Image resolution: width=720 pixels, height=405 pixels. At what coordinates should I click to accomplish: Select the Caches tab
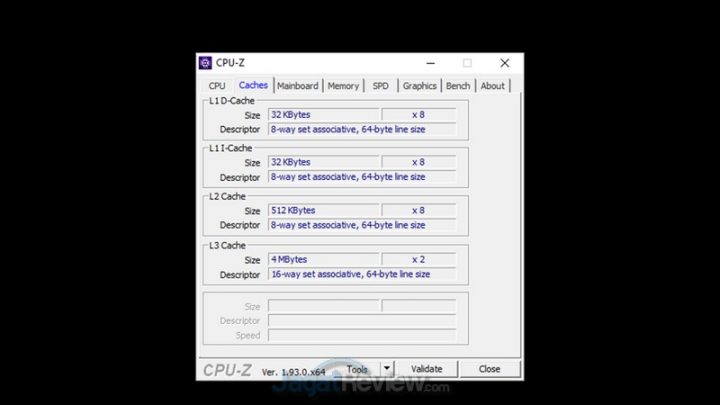coord(253,85)
